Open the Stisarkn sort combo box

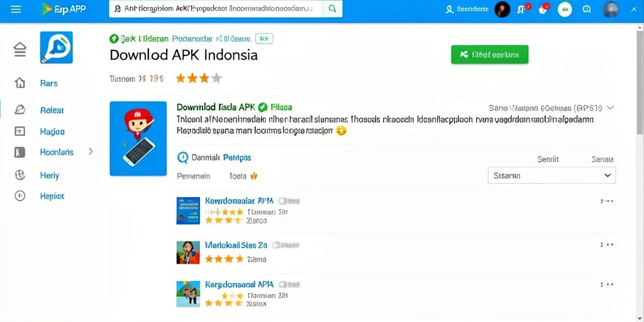(x=552, y=175)
